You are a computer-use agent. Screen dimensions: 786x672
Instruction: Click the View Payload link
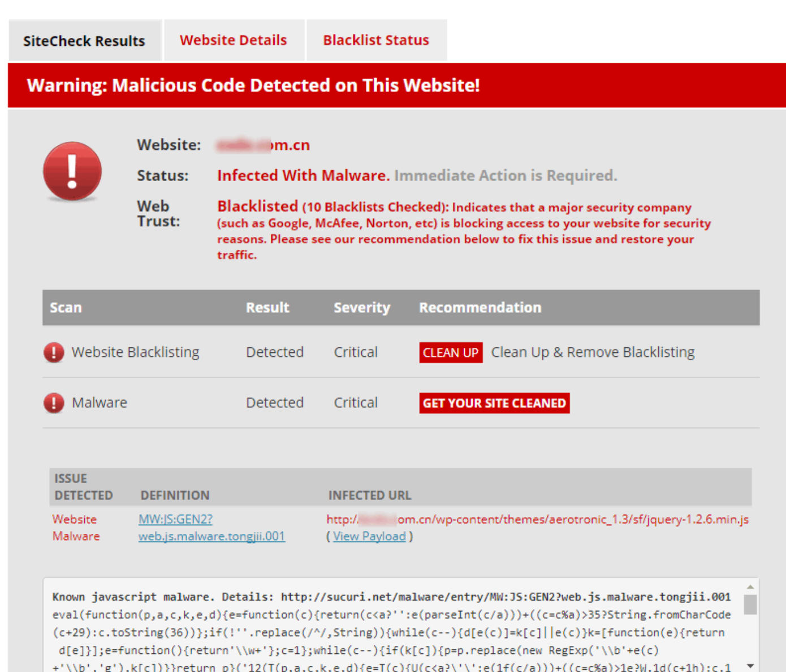pos(369,536)
